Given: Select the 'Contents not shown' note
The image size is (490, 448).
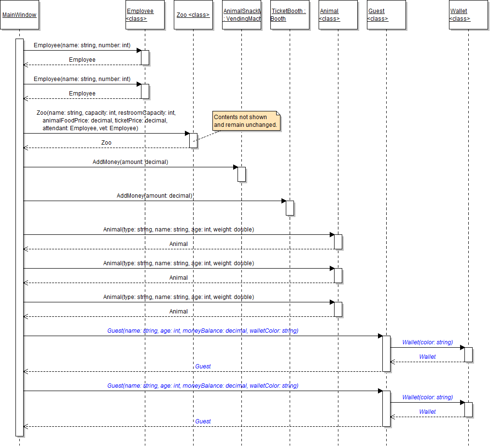Looking at the screenshot, I should coord(246,121).
